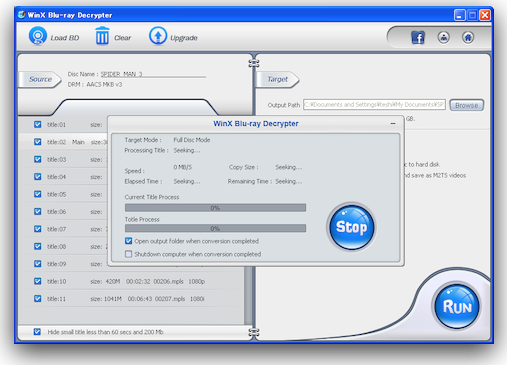Click the round user/support icon in toolbar
Screen dimensions: 507x365
click(443, 37)
